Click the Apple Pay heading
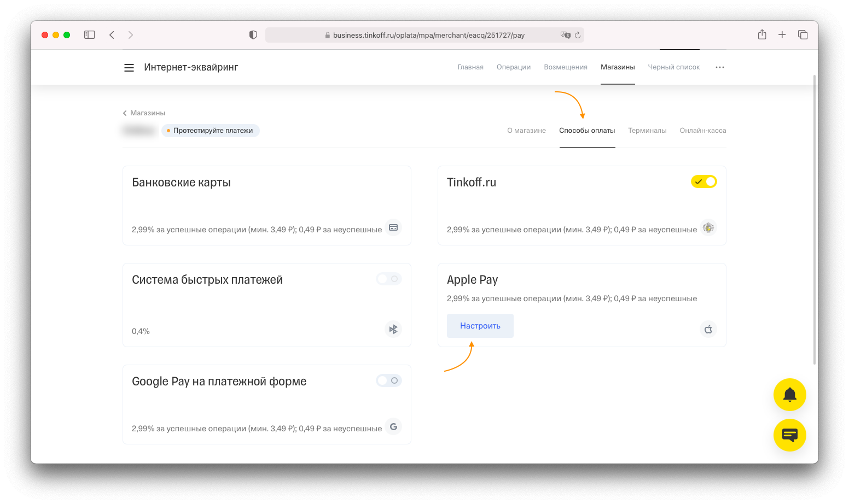The height and width of the screenshot is (504, 849). [x=473, y=280]
